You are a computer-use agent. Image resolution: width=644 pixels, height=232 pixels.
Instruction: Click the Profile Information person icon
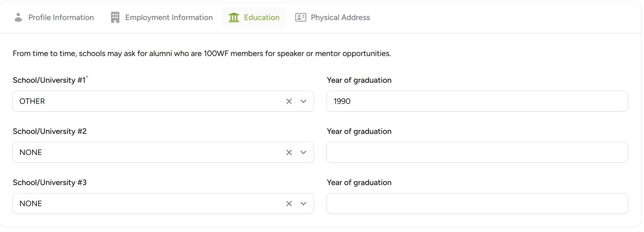click(x=18, y=17)
